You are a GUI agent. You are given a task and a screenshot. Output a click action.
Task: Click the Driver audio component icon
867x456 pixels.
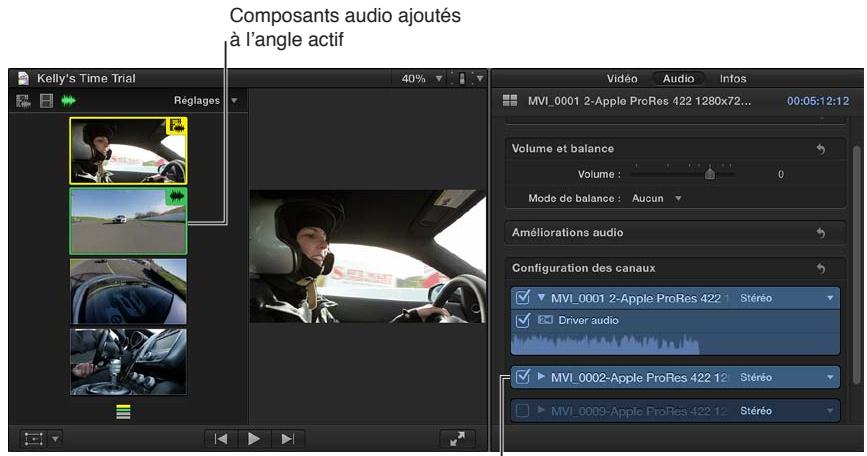pyautogui.click(x=545, y=320)
